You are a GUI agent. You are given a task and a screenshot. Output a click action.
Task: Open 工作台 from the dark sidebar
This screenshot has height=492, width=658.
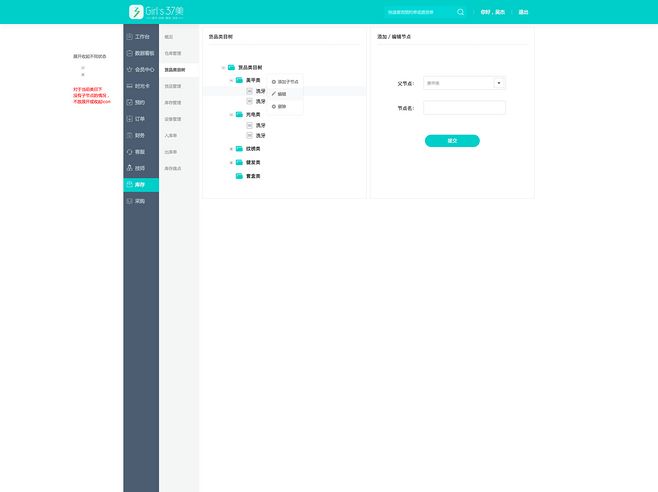click(x=141, y=36)
